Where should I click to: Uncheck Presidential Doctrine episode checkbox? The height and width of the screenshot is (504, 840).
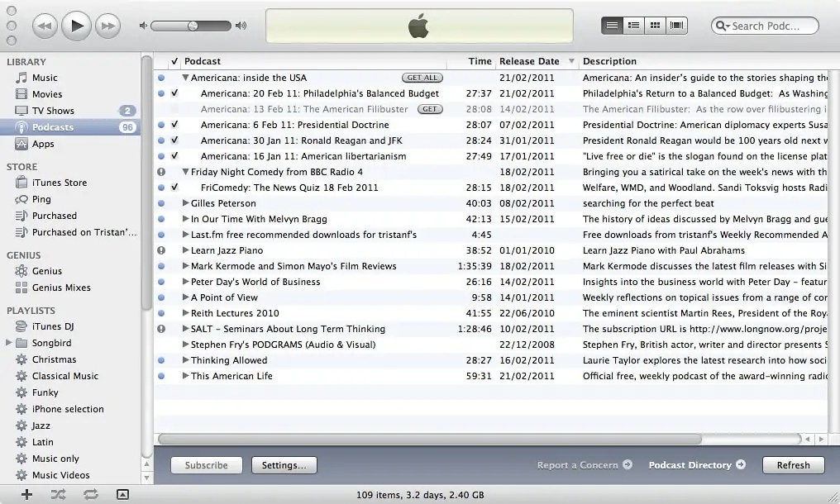(x=174, y=125)
